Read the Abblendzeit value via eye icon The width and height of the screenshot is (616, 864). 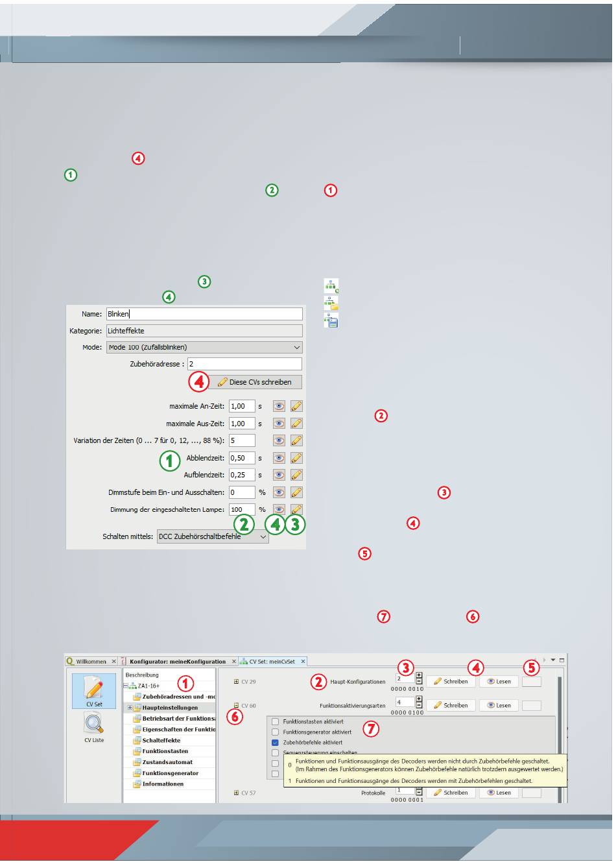(x=279, y=458)
